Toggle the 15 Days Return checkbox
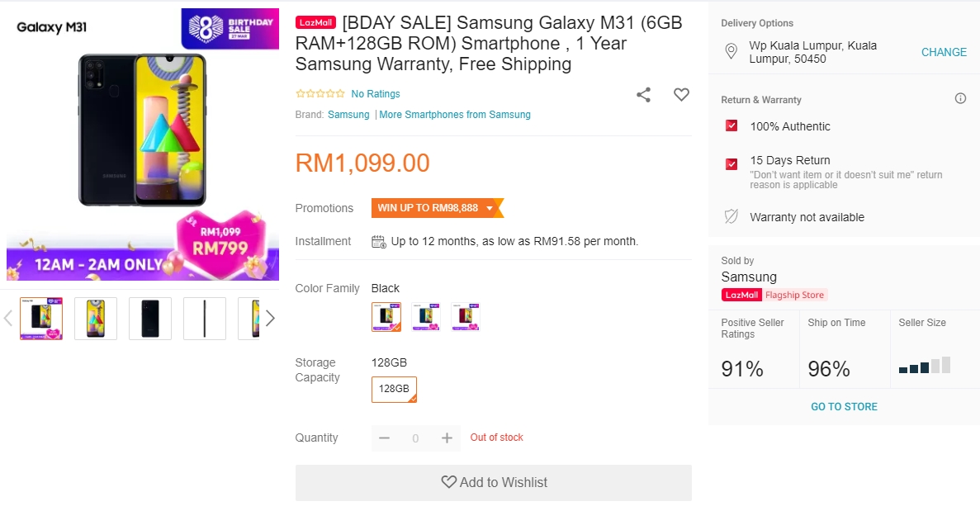 [x=731, y=163]
